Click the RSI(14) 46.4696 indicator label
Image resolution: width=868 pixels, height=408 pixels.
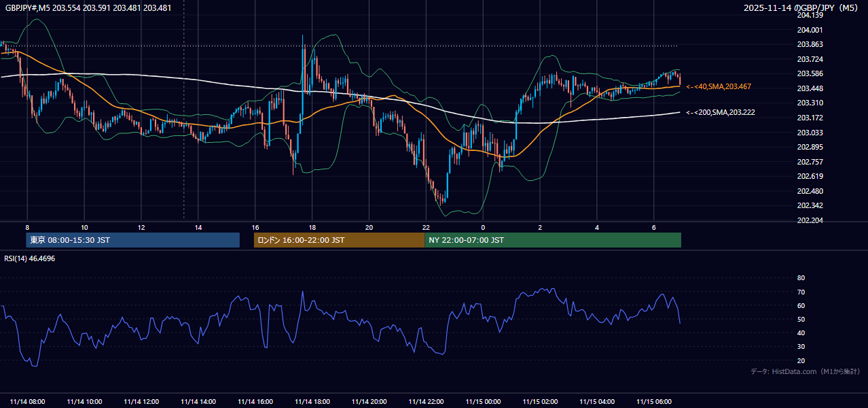click(x=30, y=258)
